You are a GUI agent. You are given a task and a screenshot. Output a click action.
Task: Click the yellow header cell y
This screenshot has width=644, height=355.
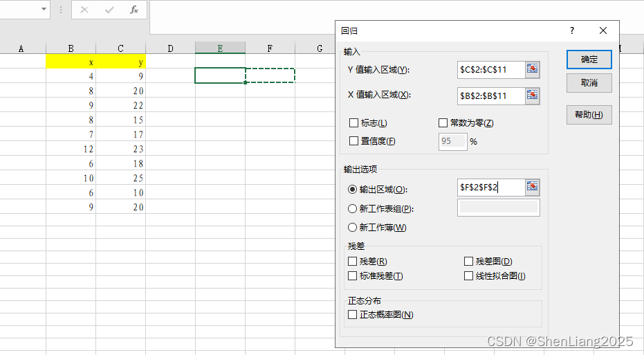pyautogui.click(x=120, y=62)
